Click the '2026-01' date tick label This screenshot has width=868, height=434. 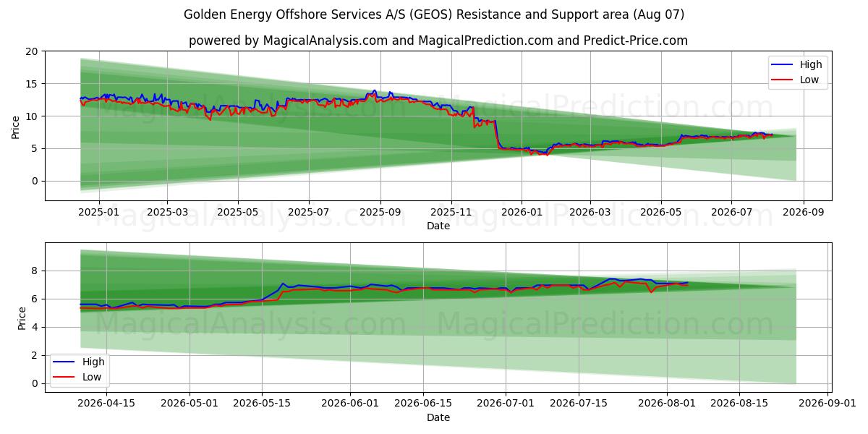click(x=522, y=212)
